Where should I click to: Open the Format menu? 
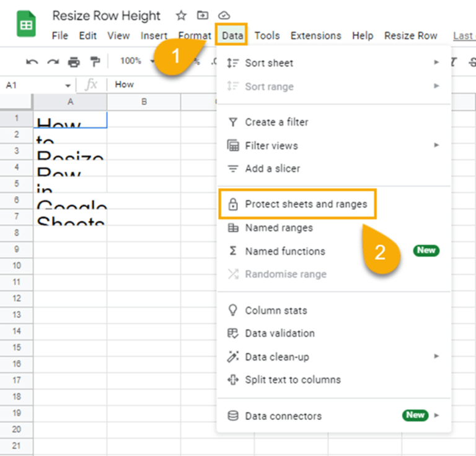195,36
